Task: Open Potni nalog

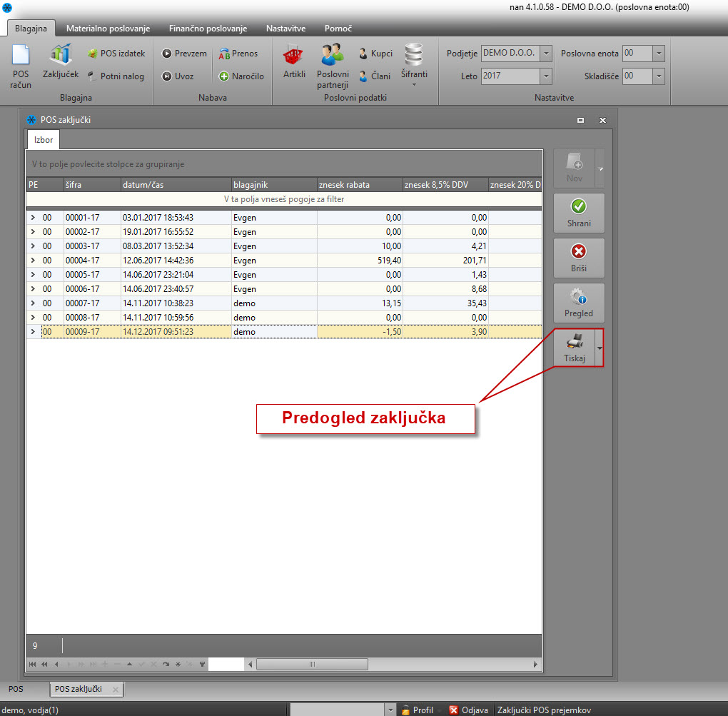Action: point(116,76)
